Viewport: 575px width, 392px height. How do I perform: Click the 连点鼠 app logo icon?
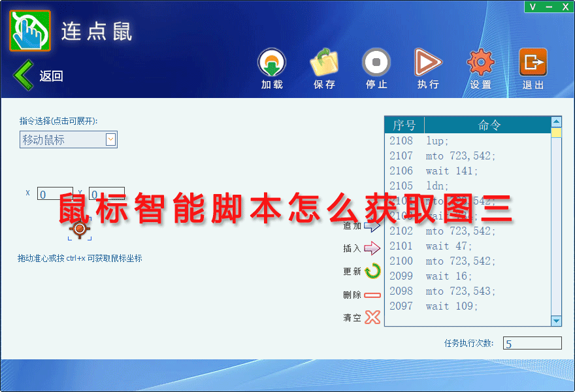(30, 31)
